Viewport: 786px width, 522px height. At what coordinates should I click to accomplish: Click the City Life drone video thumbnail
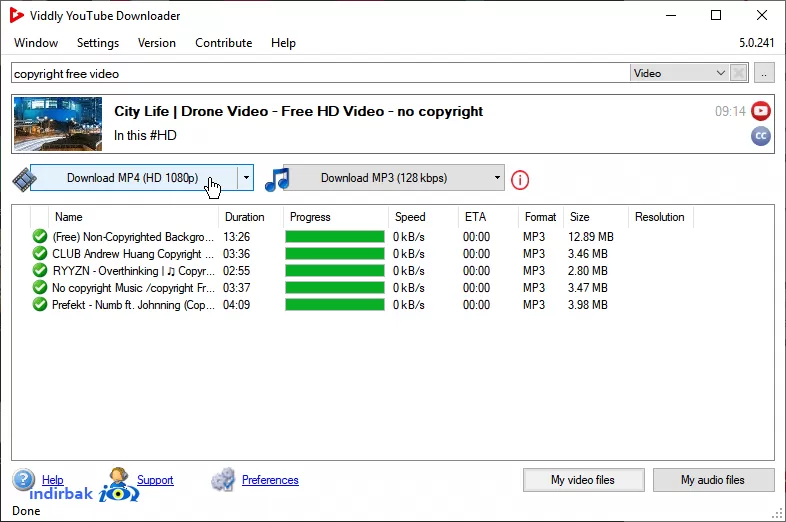pos(58,124)
